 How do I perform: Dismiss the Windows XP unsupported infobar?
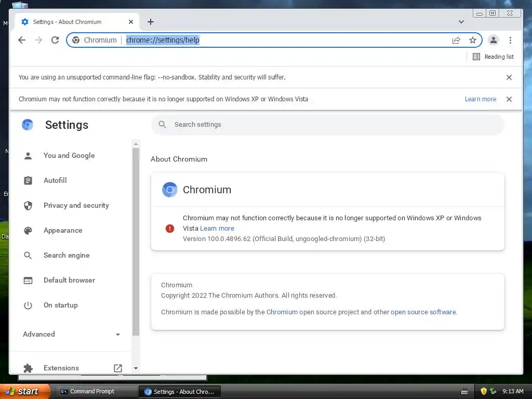point(509,99)
